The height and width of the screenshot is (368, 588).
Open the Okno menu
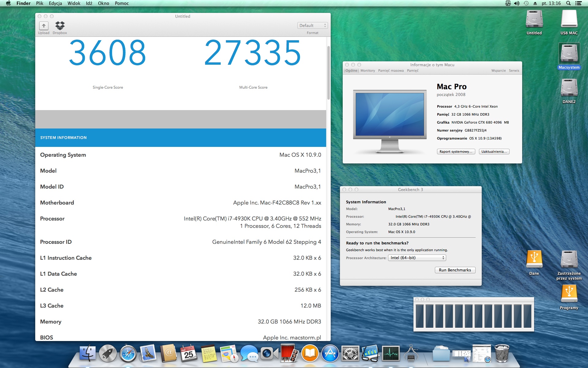(104, 3)
